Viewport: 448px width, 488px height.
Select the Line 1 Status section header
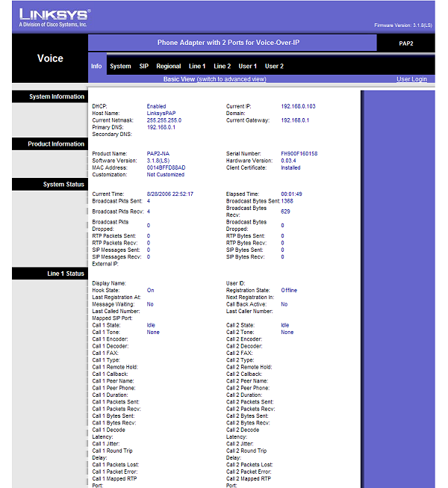click(66, 274)
